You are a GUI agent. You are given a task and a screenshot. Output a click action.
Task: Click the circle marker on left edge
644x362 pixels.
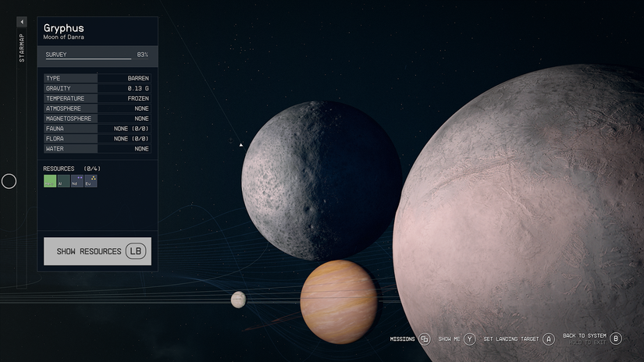[9, 182]
